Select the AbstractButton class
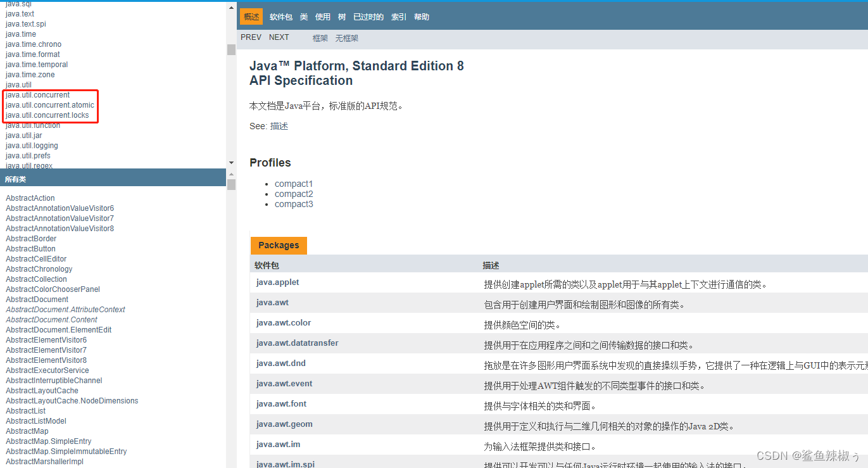 (30, 248)
